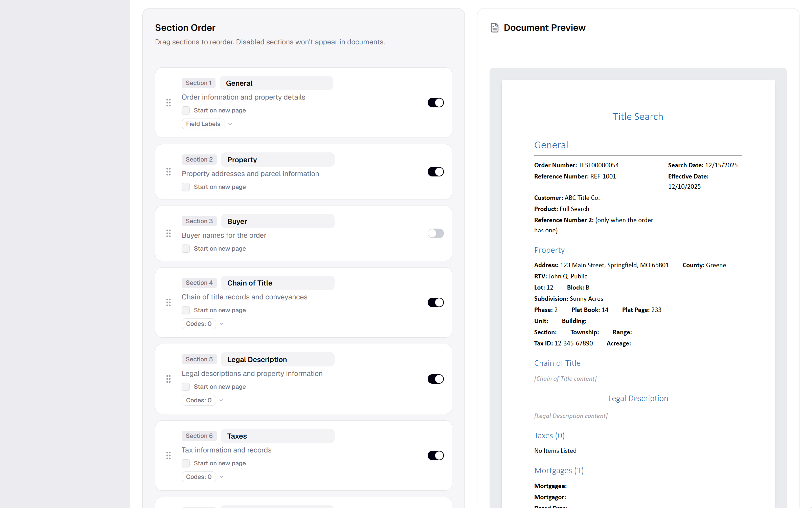Edit the General section name field
812x508 pixels.
276,83
